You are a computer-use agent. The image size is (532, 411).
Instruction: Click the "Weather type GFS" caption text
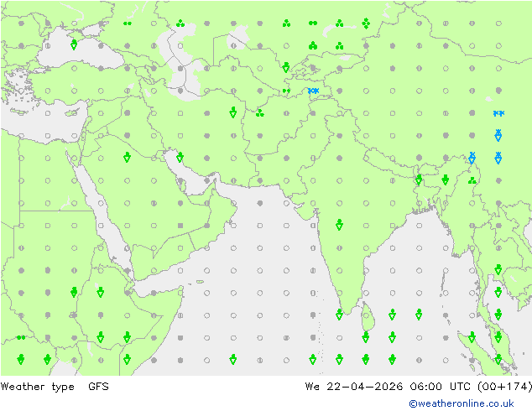pos(55,387)
